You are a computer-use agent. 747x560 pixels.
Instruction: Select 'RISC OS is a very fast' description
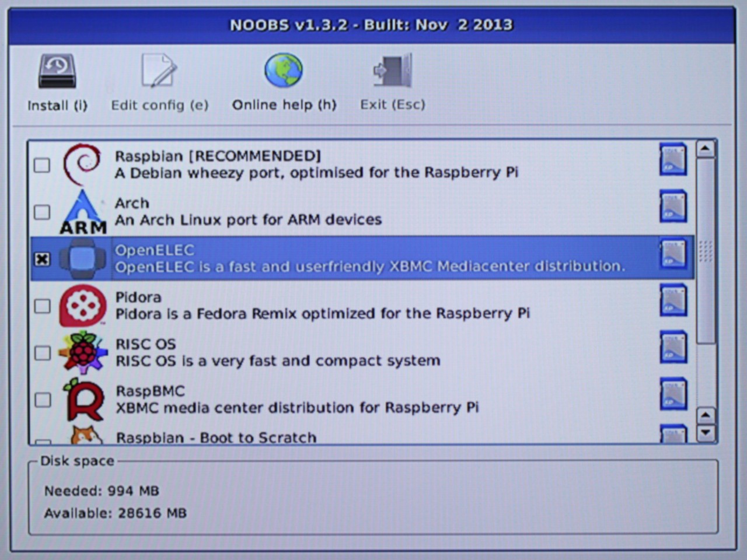click(278, 361)
